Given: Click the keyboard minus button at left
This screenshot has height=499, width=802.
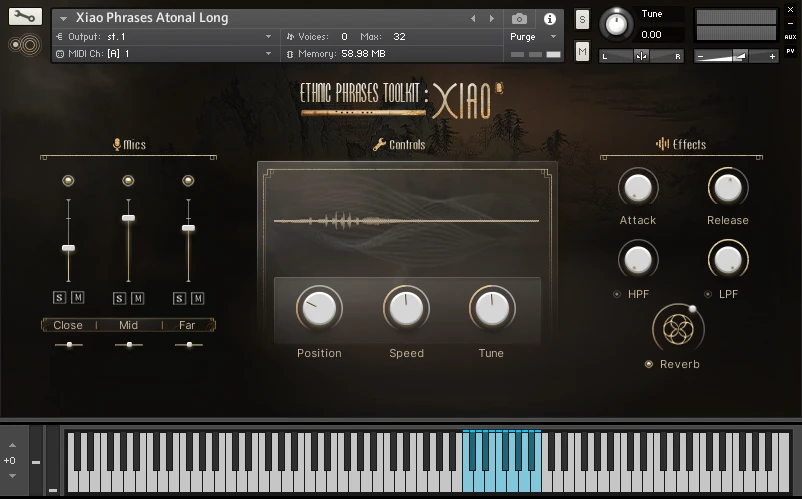Looking at the screenshot, I should point(36,462).
